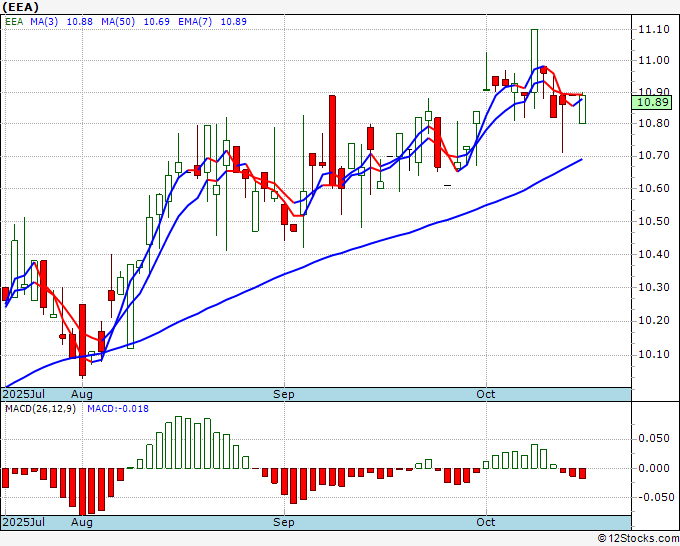This screenshot has width=680, height=546.
Task: Click the deepest red MACD bar at Aug
Action: [82, 492]
